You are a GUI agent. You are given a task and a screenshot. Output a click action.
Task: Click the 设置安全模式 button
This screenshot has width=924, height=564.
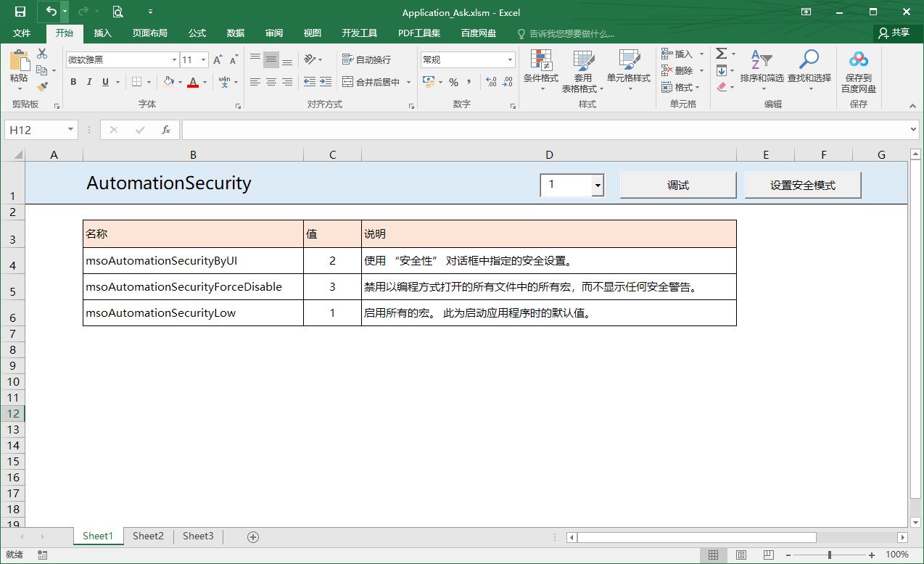[x=803, y=186]
